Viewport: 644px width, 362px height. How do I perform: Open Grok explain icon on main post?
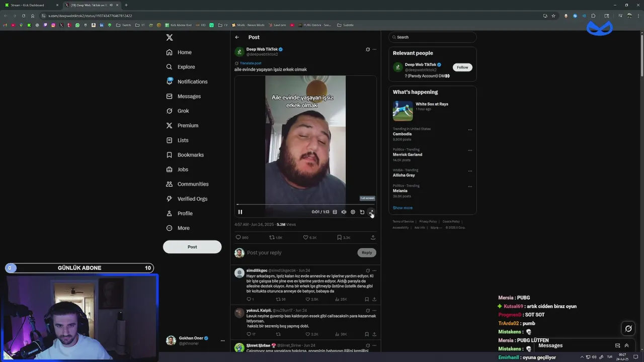point(368,49)
